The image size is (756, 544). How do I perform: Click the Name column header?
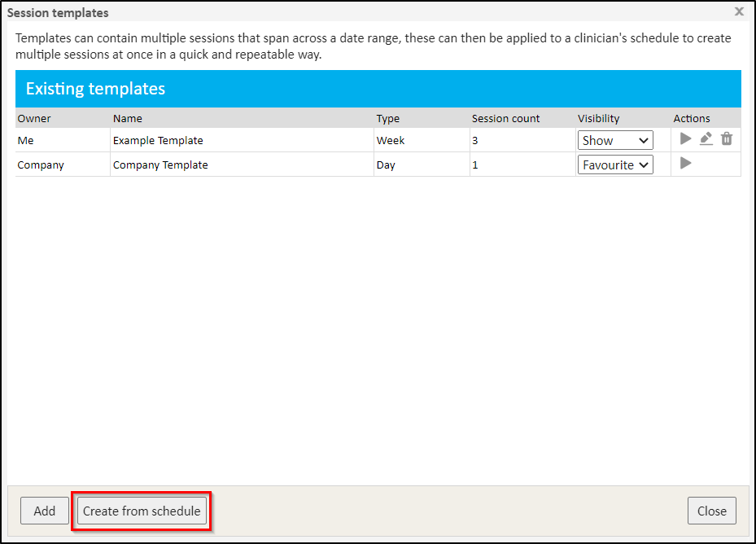(x=128, y=118)
